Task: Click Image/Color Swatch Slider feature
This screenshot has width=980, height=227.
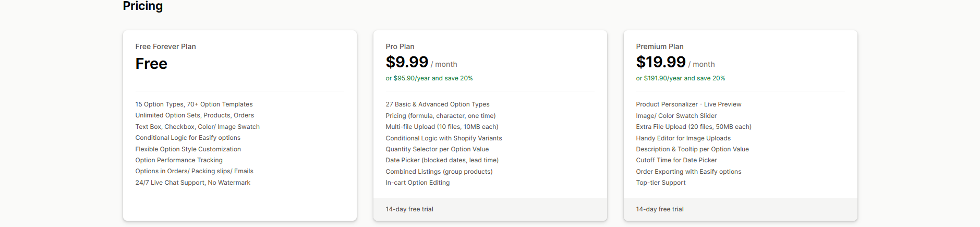Action: coord(676,116)
